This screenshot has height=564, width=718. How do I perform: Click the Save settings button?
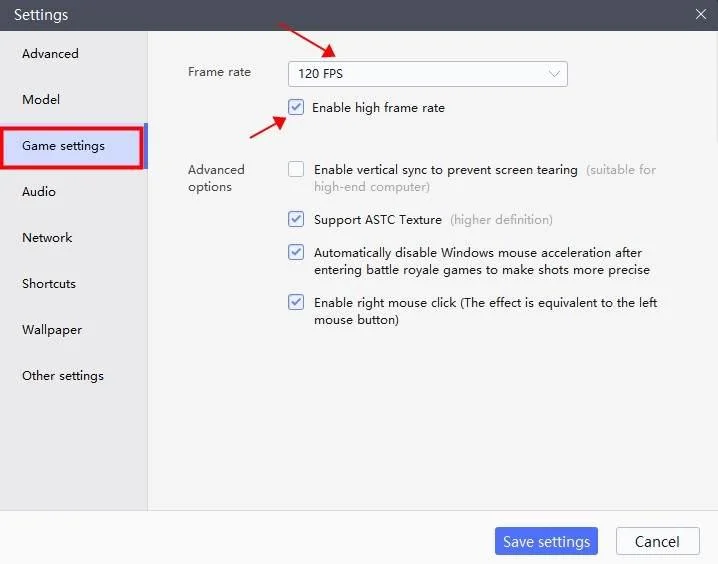pyautogui.click(x=546, y=541)
